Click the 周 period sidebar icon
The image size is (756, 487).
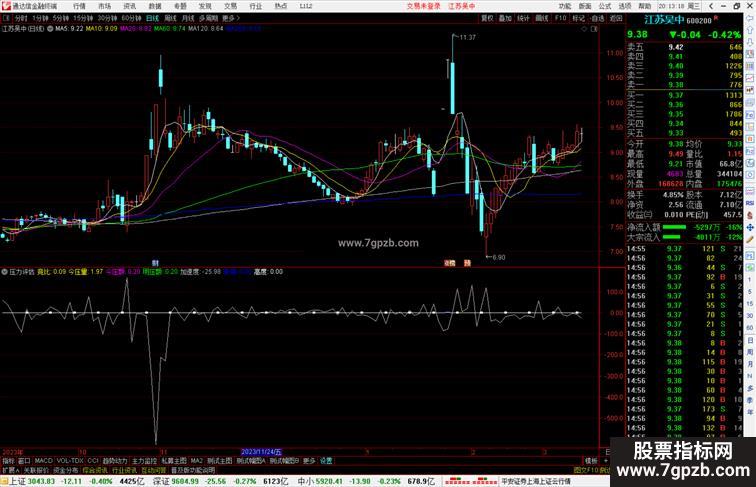point(750,352)
